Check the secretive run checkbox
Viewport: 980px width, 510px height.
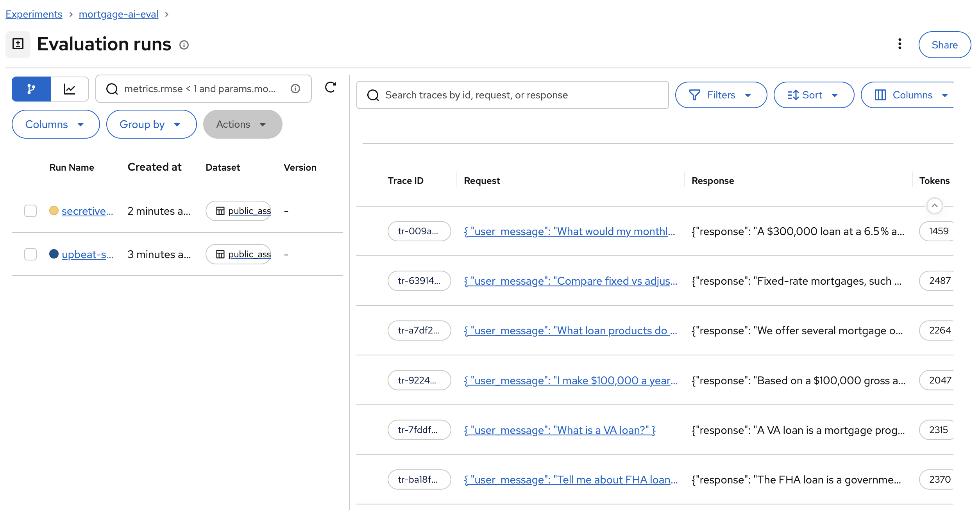30,211
